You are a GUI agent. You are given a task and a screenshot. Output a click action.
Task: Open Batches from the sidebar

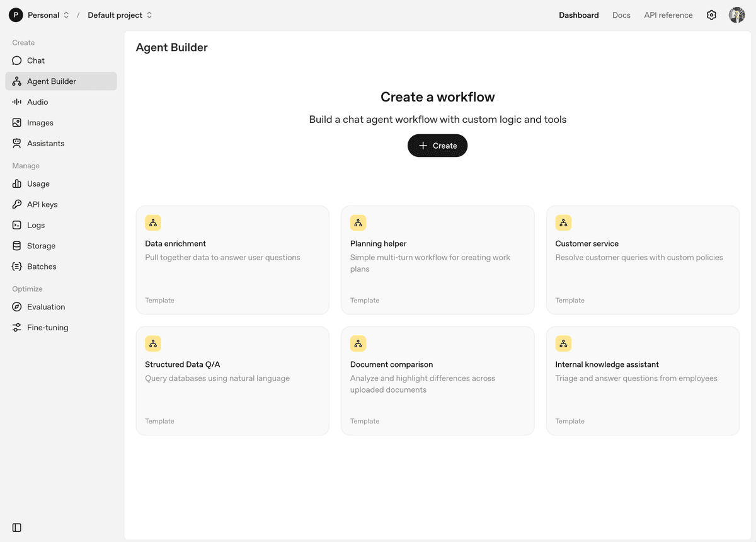[x=41, y=266]
